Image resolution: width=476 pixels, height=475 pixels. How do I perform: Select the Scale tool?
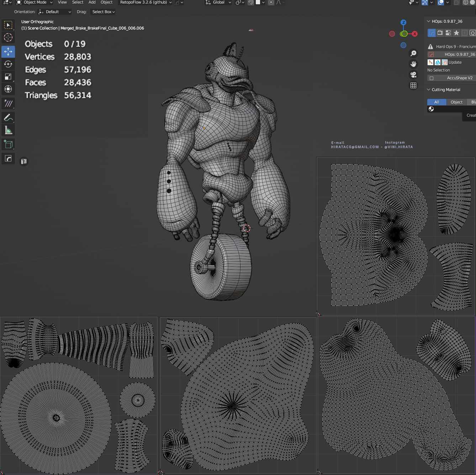8,76
